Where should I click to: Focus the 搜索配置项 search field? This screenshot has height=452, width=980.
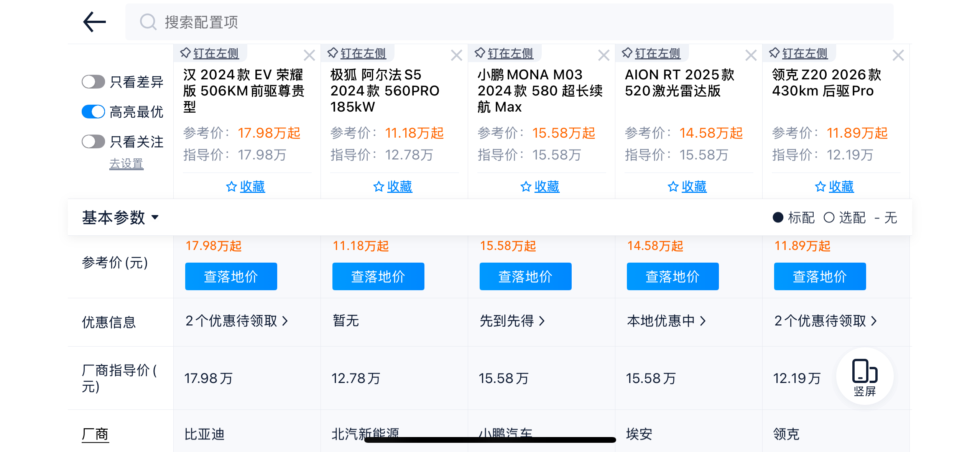(498, 22)
